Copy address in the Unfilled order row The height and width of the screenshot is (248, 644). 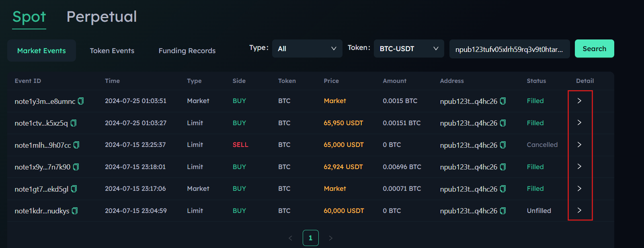click(503, 211)
